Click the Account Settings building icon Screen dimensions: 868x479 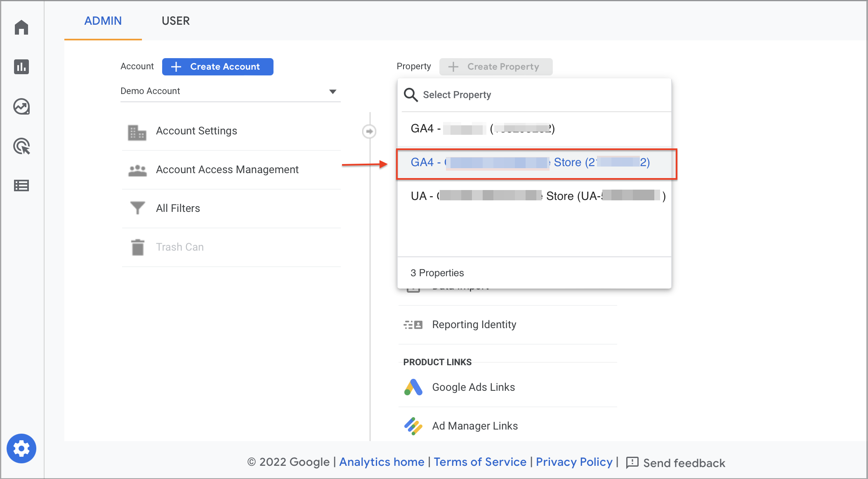pos(137,132)
